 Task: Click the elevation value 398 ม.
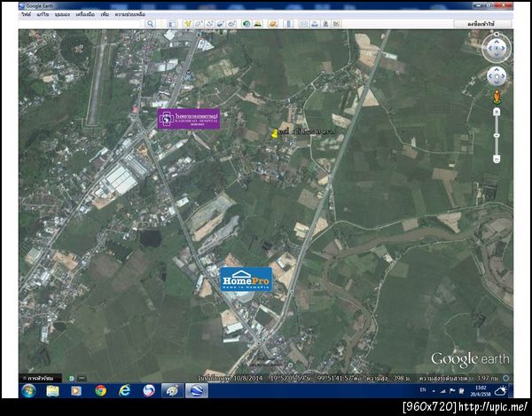tap(401, 378)
